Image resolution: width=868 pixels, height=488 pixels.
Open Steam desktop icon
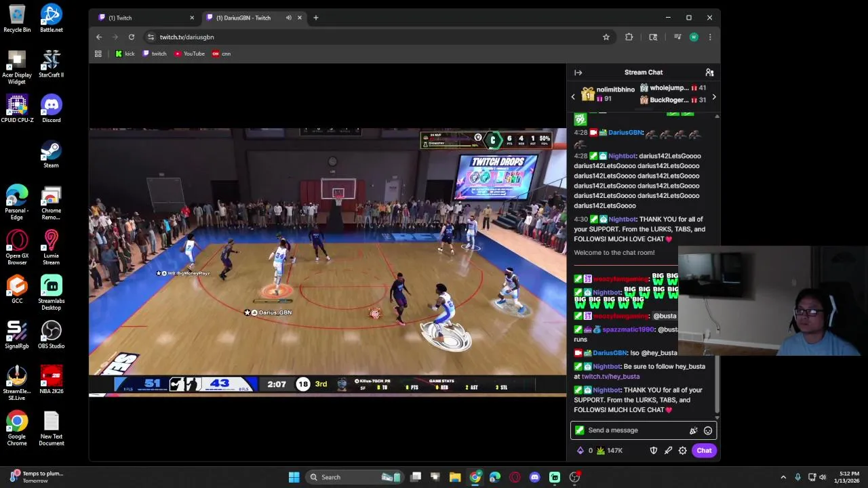tap(52, 153)
